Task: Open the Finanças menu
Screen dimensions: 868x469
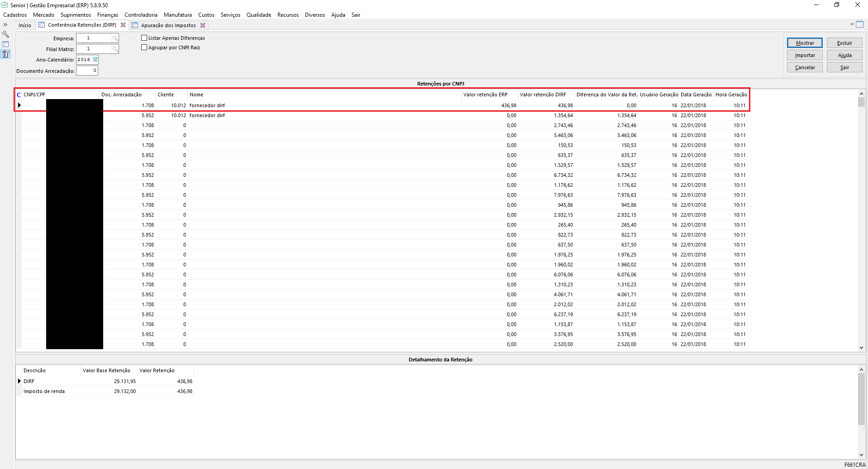Action: point(107,15)
